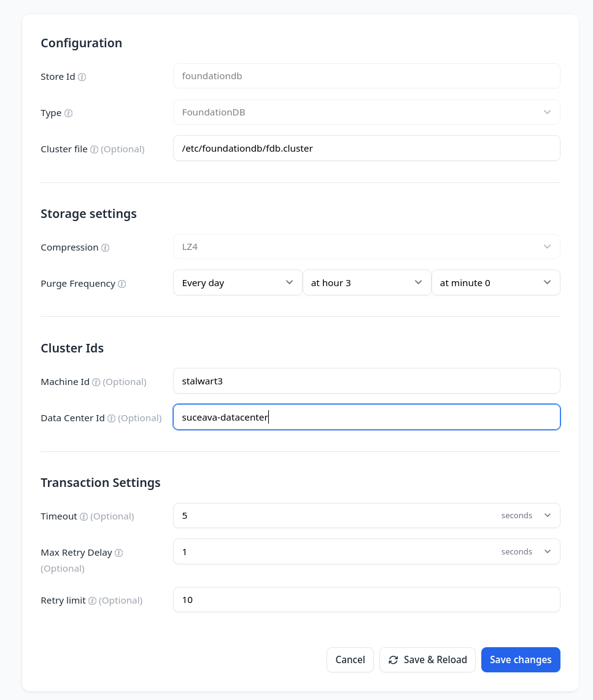Image resolution: width=593 pixels, height=700 pixels.
Task: Click the Data Center Id info icon
Action: point(112,418)
